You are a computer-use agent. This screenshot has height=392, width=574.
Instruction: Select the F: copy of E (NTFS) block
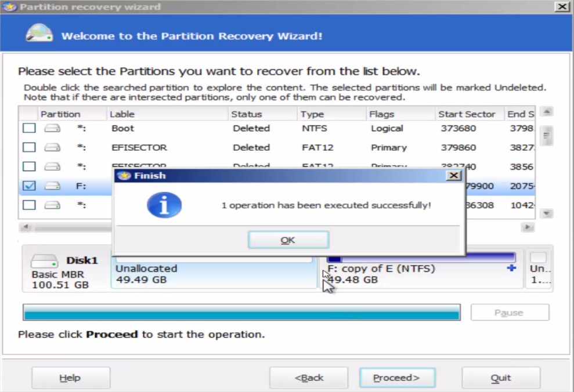pos(422,270)
